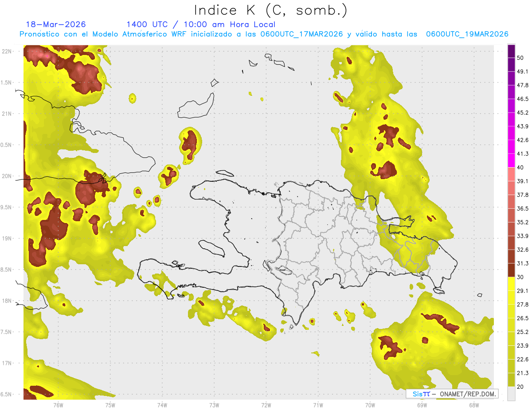Click the "9.5N" latitude label
The height and width of the screenshot is (411, 532).
coord(6,207)
